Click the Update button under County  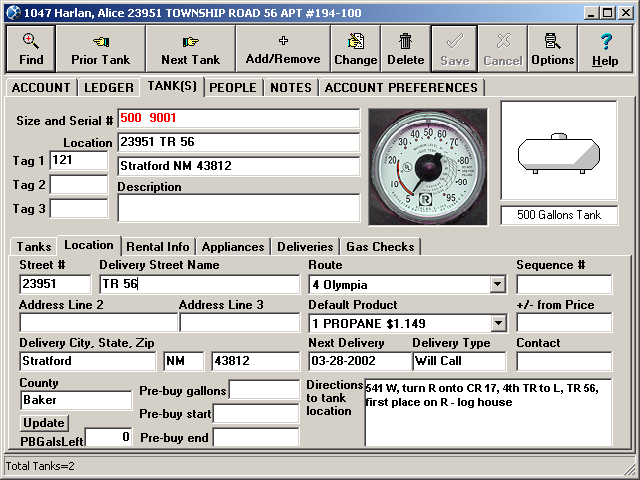point(42,423)
